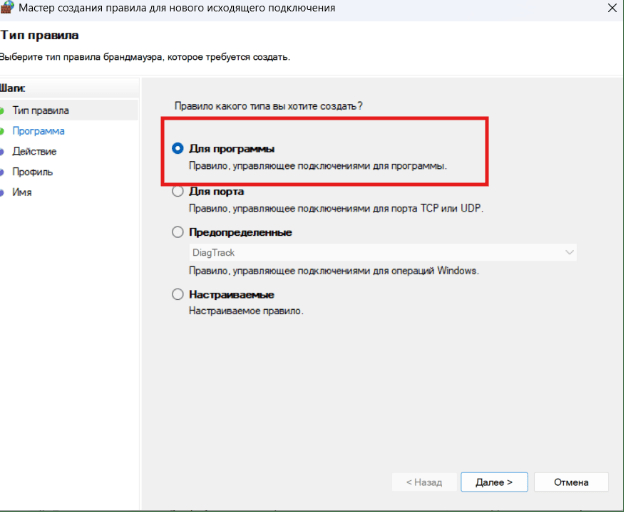Cancel the wizard with 'Отмена'
This screenshot has height=512, width=624.
[x=570, y=482]
